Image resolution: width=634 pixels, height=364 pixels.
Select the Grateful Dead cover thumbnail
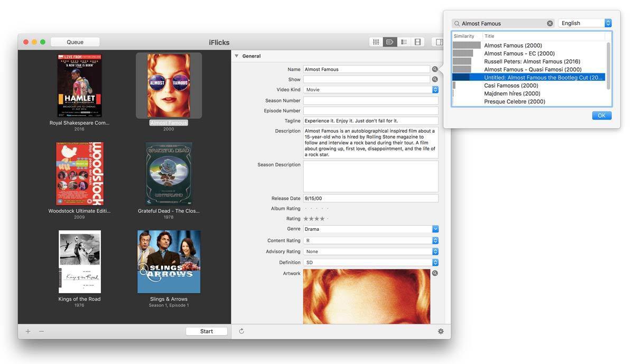pyautogui.click(x=169, y=173)
